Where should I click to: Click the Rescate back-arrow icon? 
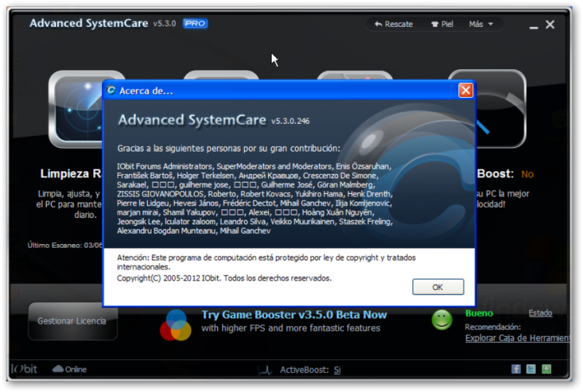[378, 24]
